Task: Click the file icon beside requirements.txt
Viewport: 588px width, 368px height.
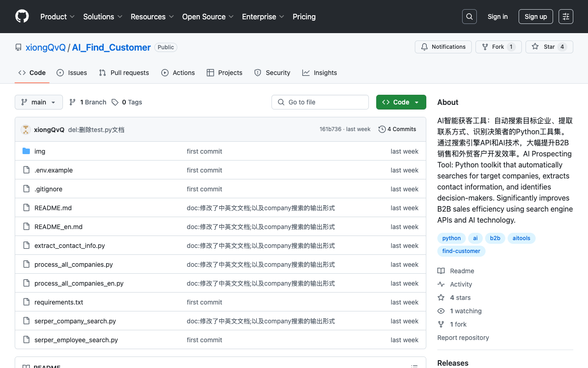Action: click(26, 302)
